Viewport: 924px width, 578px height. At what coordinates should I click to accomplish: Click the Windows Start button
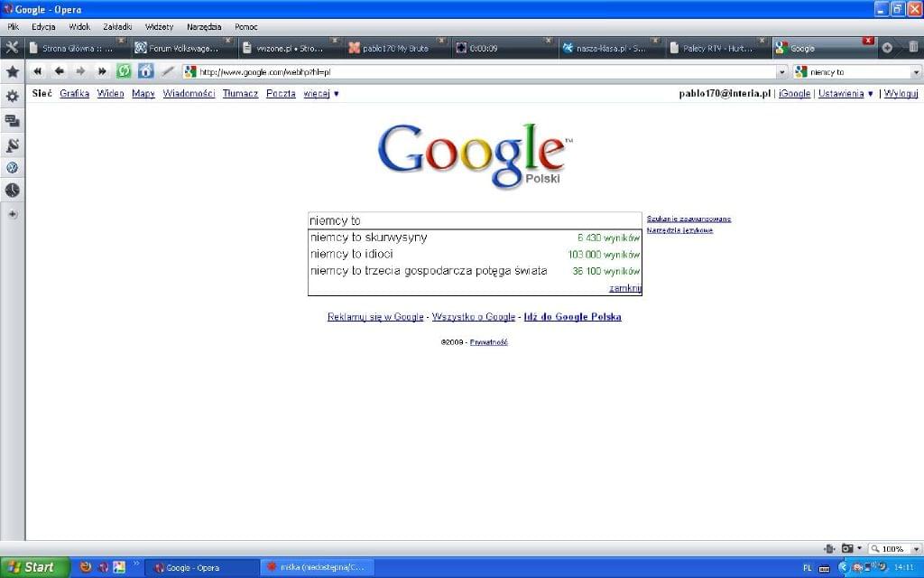(x=35, y=567)
